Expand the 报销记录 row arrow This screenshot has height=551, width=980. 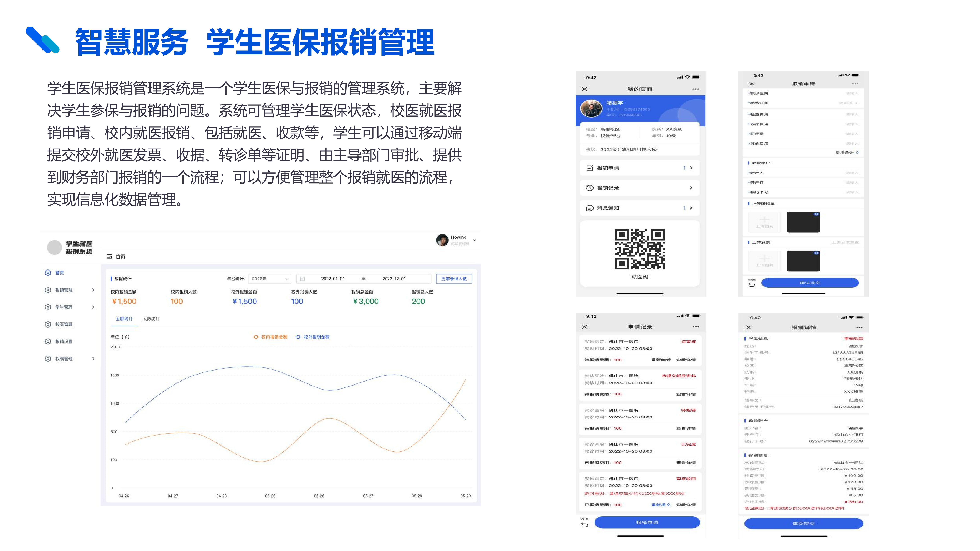pyautogui.click(x=691, y=188)
